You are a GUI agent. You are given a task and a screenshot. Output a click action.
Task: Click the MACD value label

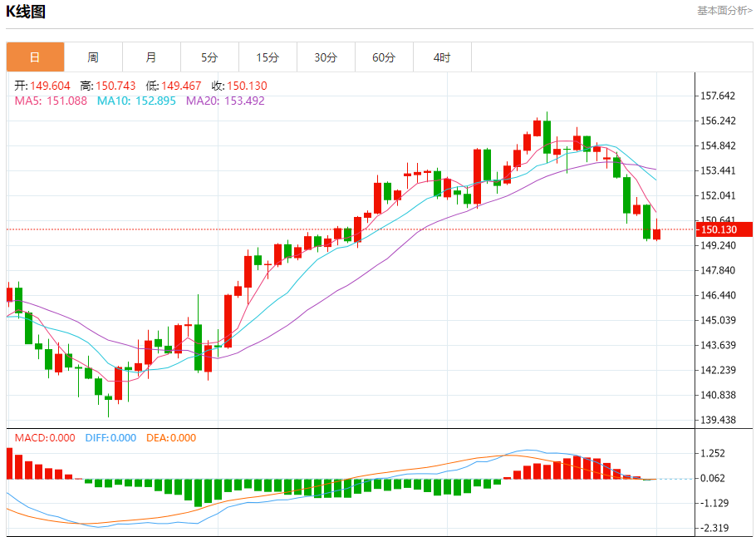click(45, 438)
